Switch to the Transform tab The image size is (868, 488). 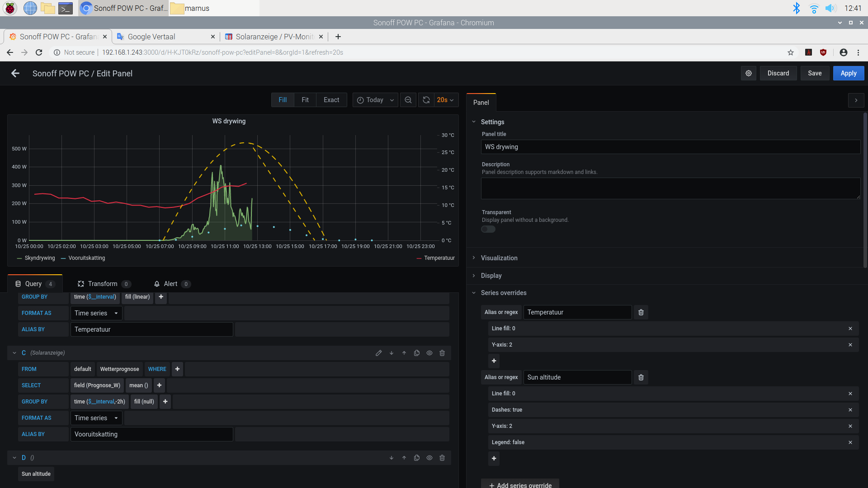103,284
